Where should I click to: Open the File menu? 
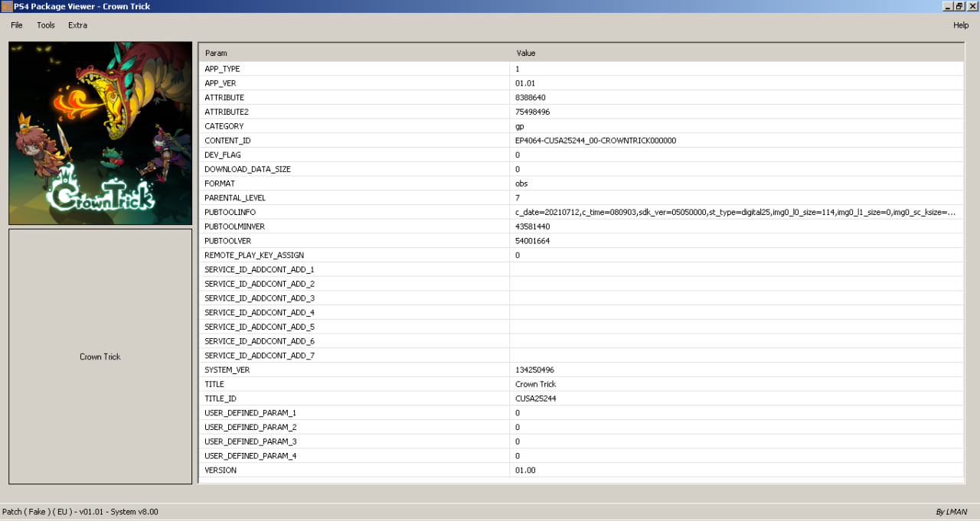pyautogui.click(x=17, y=25)
